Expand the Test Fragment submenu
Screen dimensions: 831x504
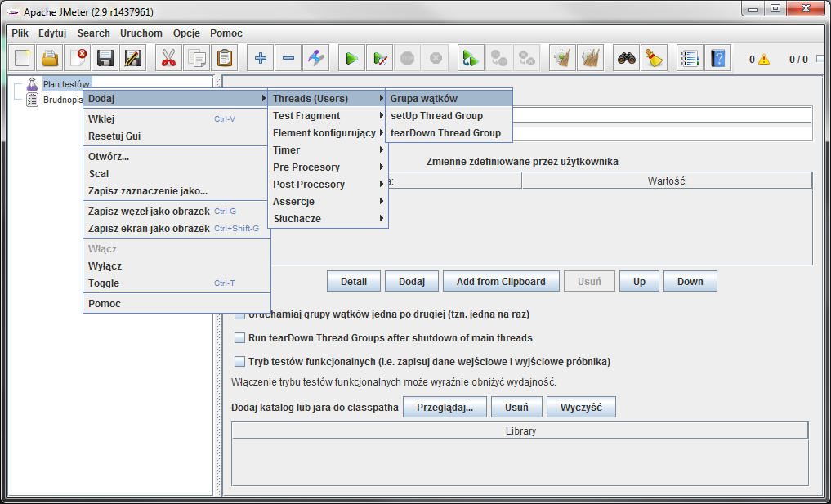coord(328,115)
